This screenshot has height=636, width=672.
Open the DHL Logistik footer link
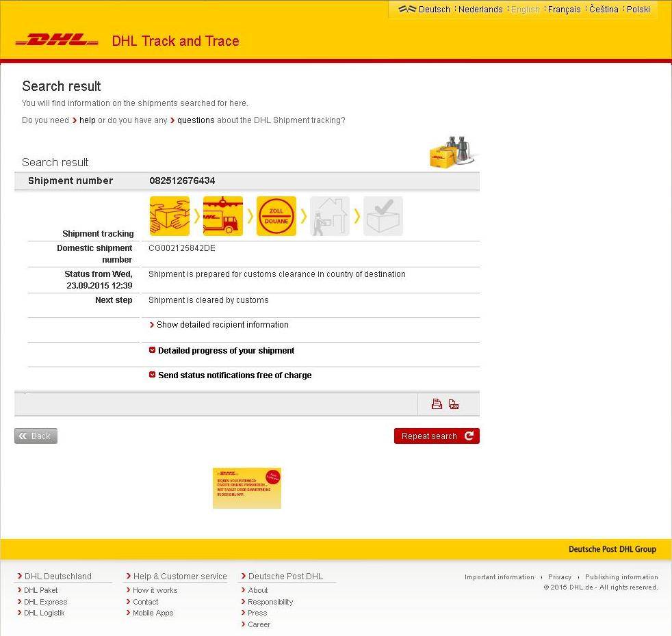[44, 613]
